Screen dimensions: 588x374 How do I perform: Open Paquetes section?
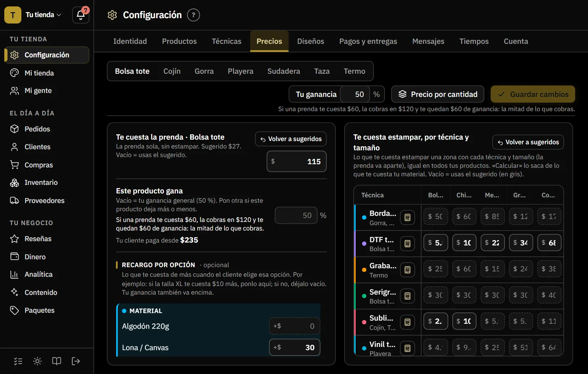point(47,310)
